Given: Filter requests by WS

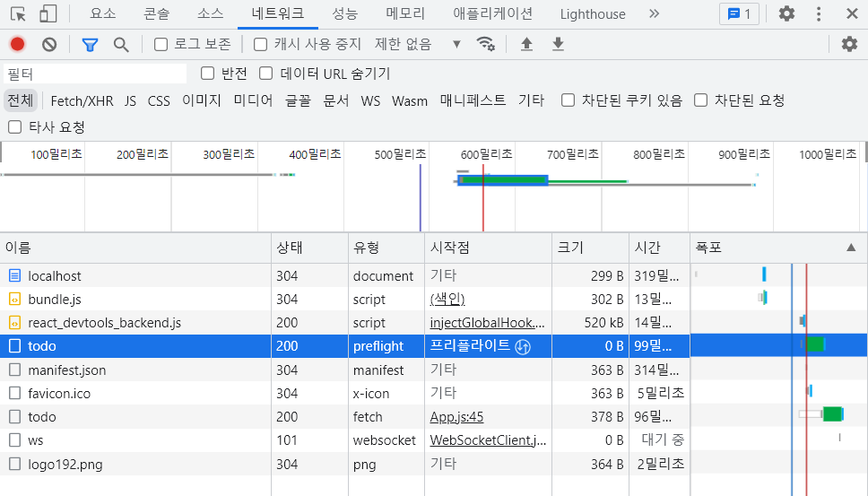Looking at the screenshot, I should [370, 100].
